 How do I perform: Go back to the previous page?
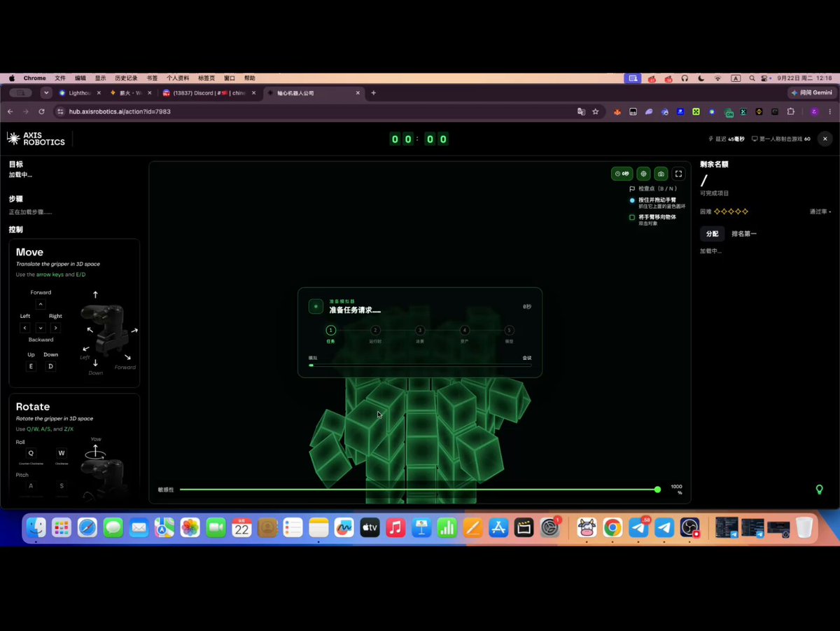pos(10,111)
